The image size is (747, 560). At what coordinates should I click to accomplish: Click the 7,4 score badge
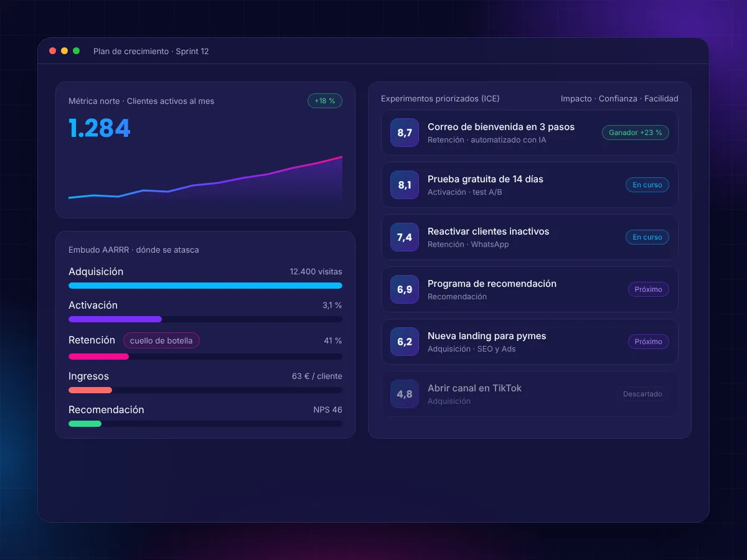click(405, 237)
